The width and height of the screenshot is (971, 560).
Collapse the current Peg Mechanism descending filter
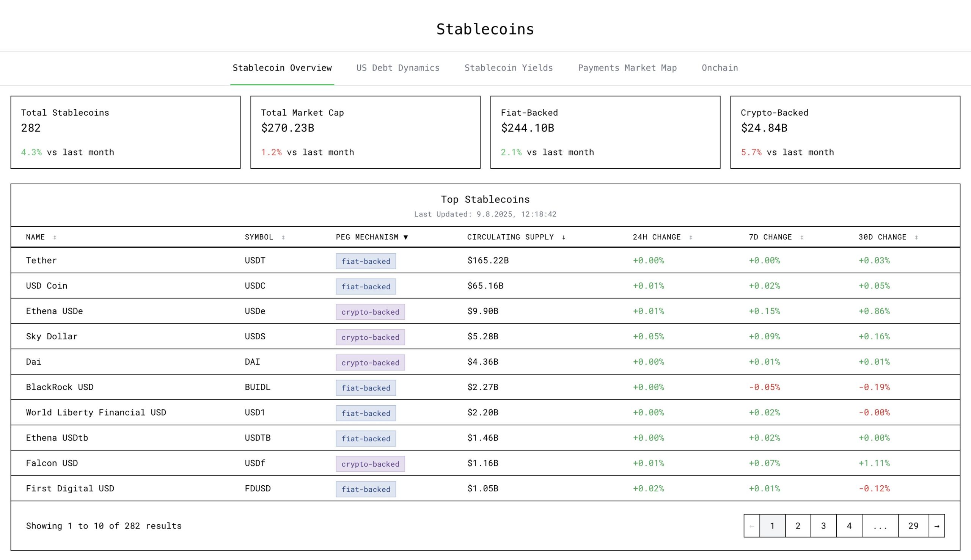(x=406, y=237)
